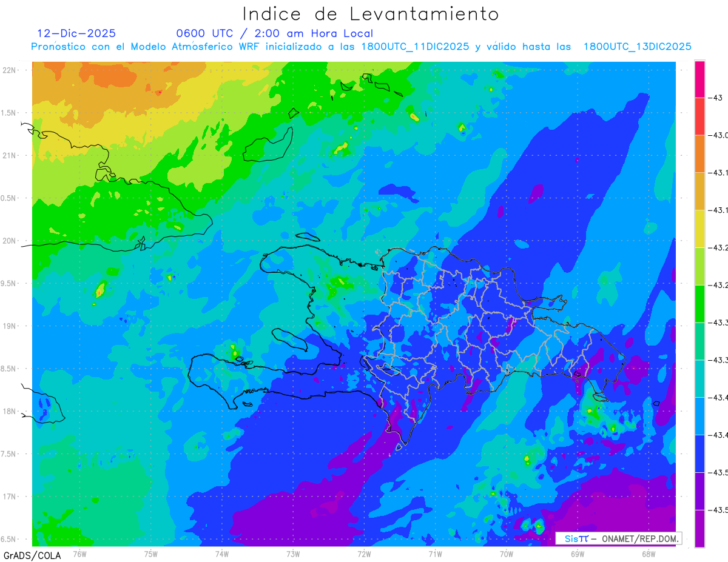Select the red band in the color legend
728x562 pixels.
(699, 116)
